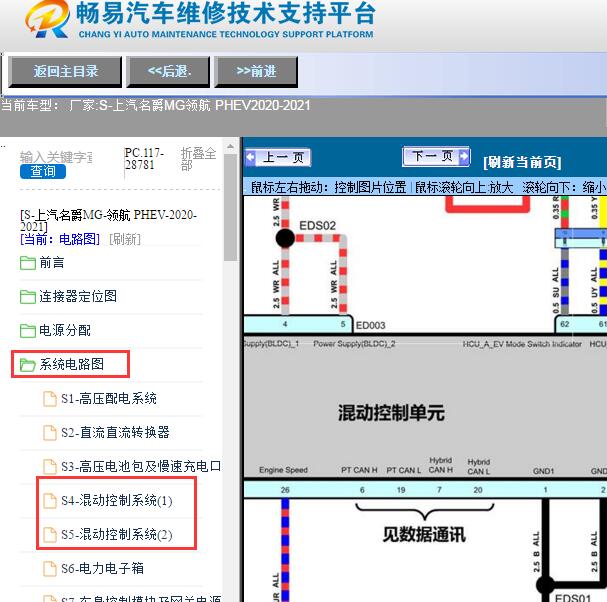
Task: Open S2-直流直流转换器 diagram
Action: pos(115,432)
